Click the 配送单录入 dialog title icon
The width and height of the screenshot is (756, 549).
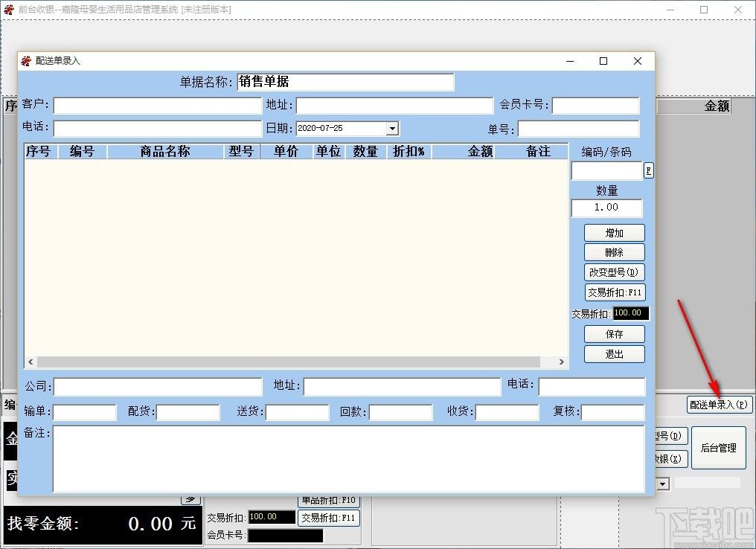(26, 61)
